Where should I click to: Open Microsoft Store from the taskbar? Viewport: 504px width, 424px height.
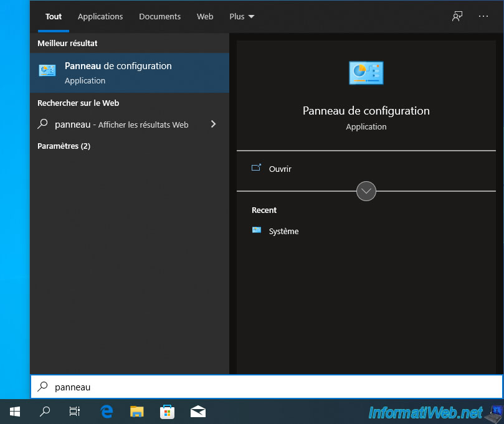pyautogui.click(x=167, y=412)
